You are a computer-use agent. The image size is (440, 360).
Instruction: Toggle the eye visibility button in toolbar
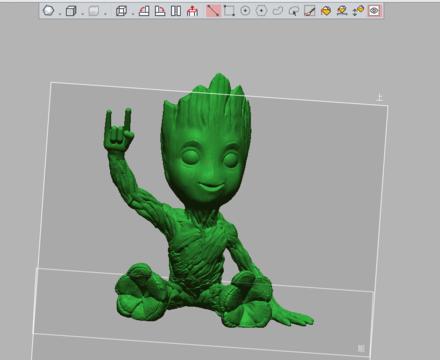(374, 11)
